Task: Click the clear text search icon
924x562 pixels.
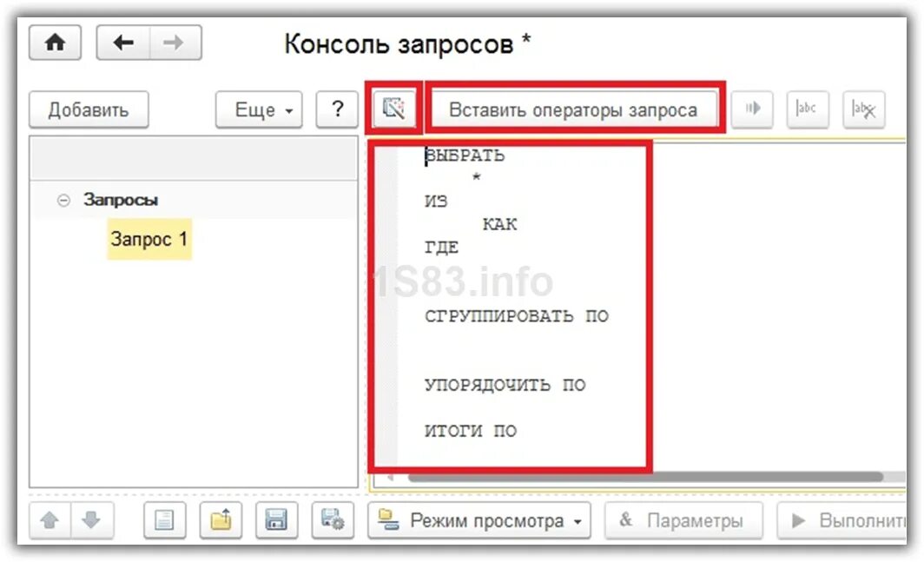Action: [863, 109]
